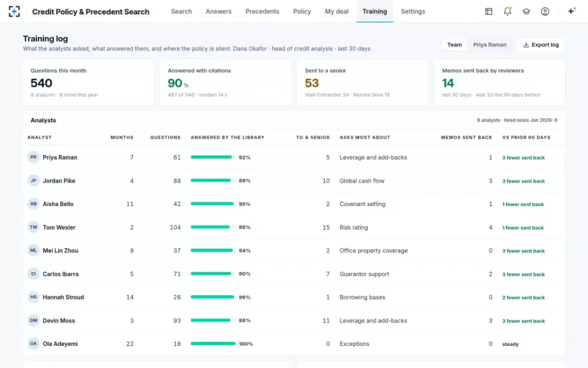Click Credit Policy & Precedent Search title
The width and height of the screenshot is (588, 368).
point(91,12)
